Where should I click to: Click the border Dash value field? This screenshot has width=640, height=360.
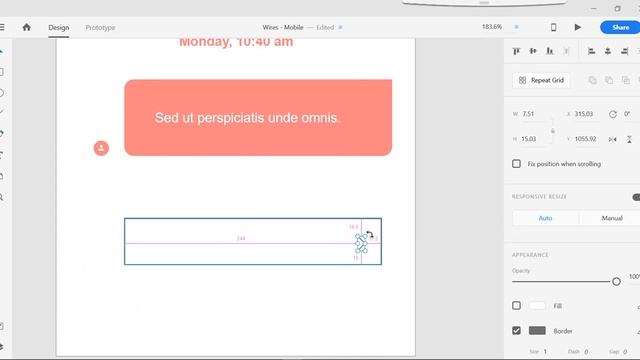tap(586, 351)
